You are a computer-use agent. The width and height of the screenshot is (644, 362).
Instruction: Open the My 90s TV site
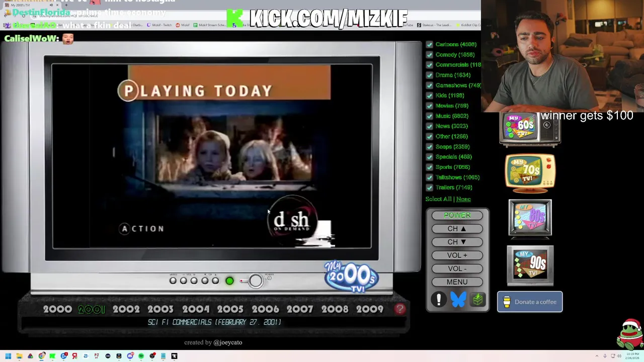530,265
